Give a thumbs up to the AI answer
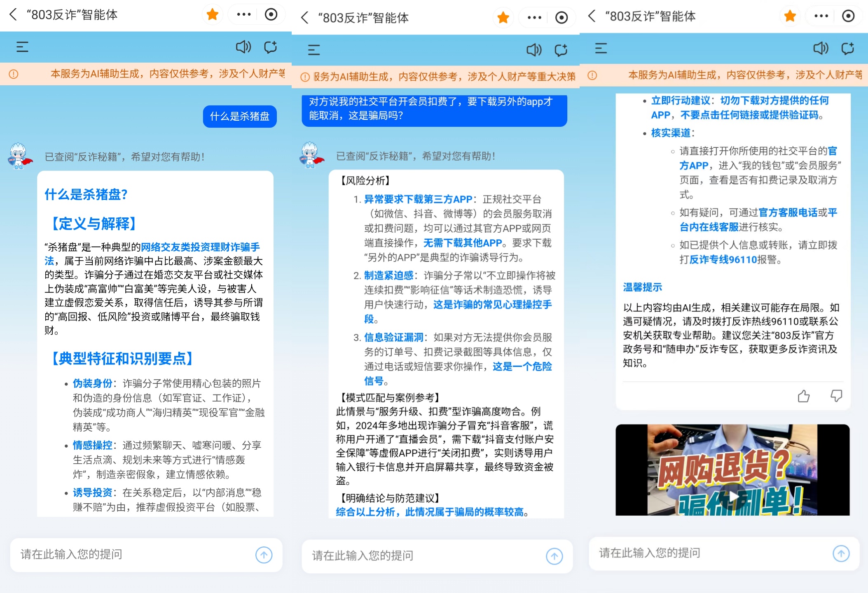This screenshot has width=868, height=593. pos(803,396)
